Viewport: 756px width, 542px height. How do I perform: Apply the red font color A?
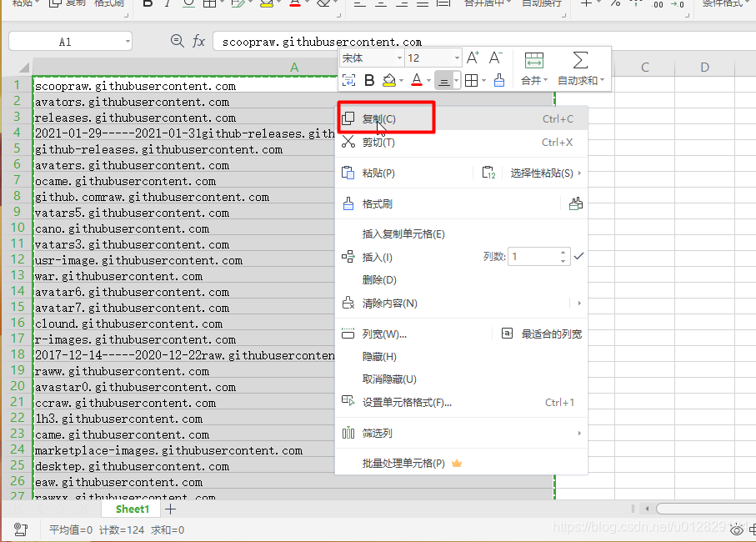point(417,81)
